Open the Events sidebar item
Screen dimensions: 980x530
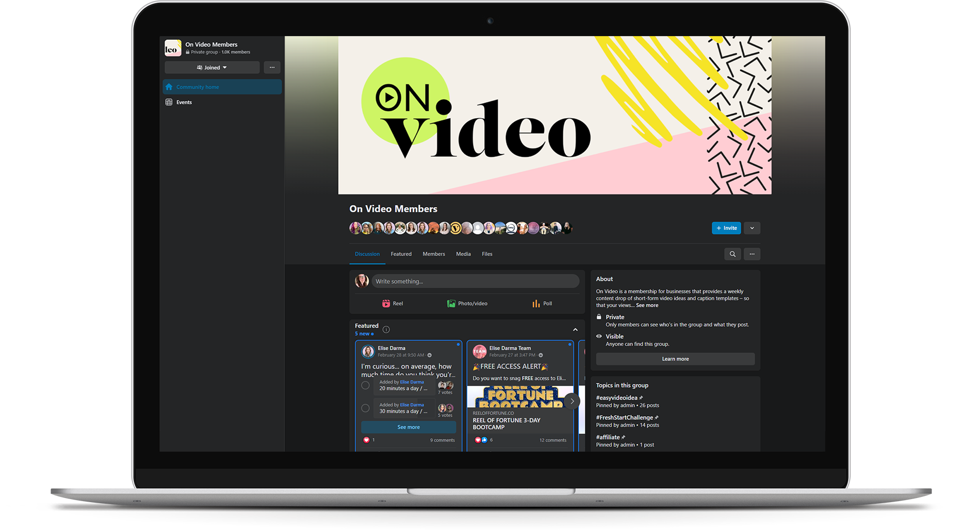pyautogui.click(x=222, y=102)
